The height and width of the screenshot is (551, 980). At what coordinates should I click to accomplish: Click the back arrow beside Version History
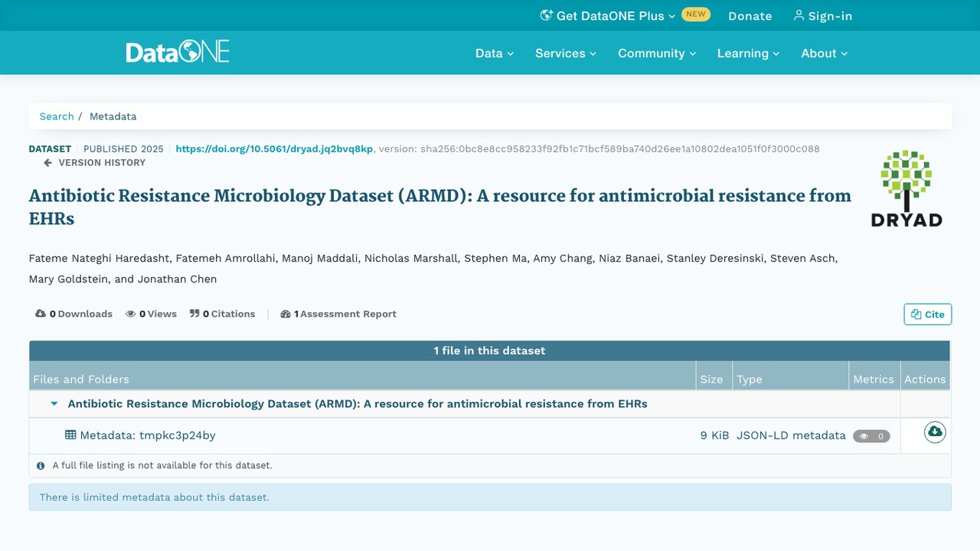47,162
